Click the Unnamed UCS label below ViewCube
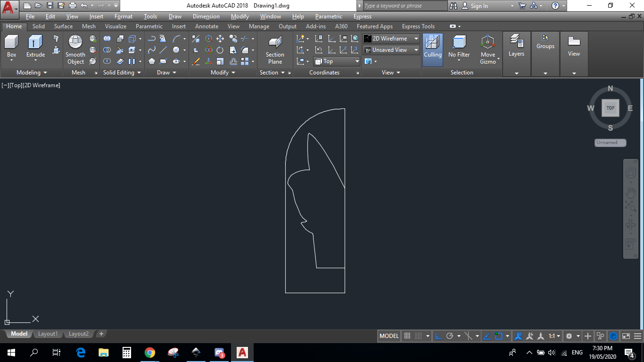The height and width of the screenshot is (362, 644). click(x=610, y=142)
